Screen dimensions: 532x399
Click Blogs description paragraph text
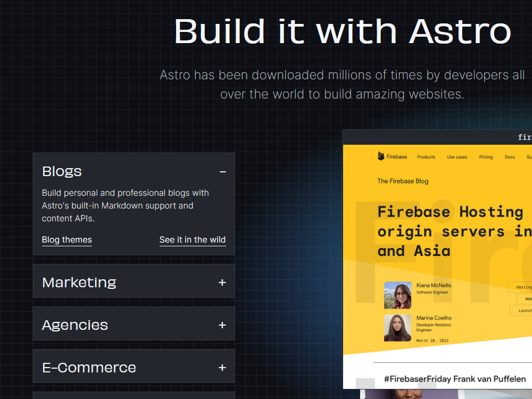[x=125, y=205]
